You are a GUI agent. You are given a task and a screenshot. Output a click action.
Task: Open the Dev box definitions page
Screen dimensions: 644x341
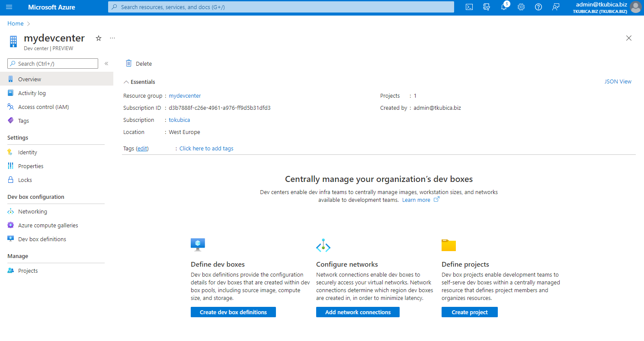click(57, 239)
